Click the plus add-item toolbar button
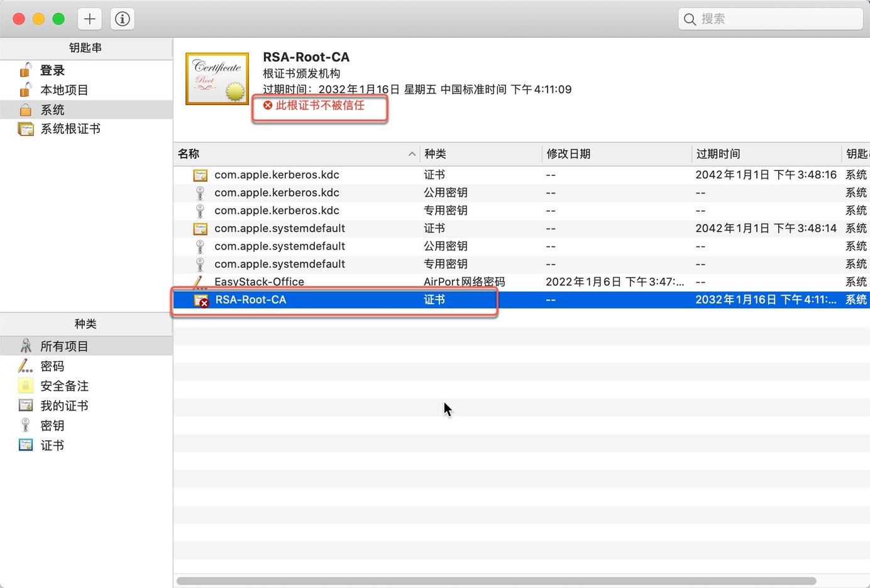870x588 pixels. click(90, 19)
